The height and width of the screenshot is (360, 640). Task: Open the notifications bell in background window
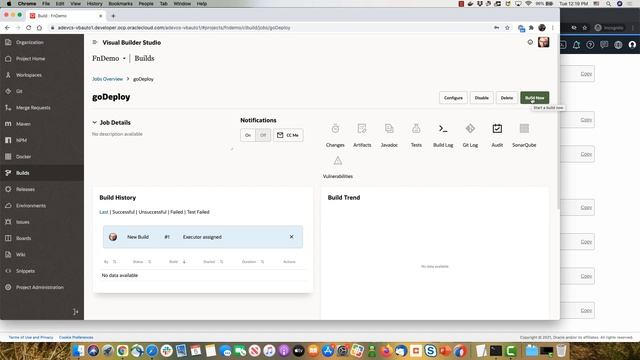point(576,45)
